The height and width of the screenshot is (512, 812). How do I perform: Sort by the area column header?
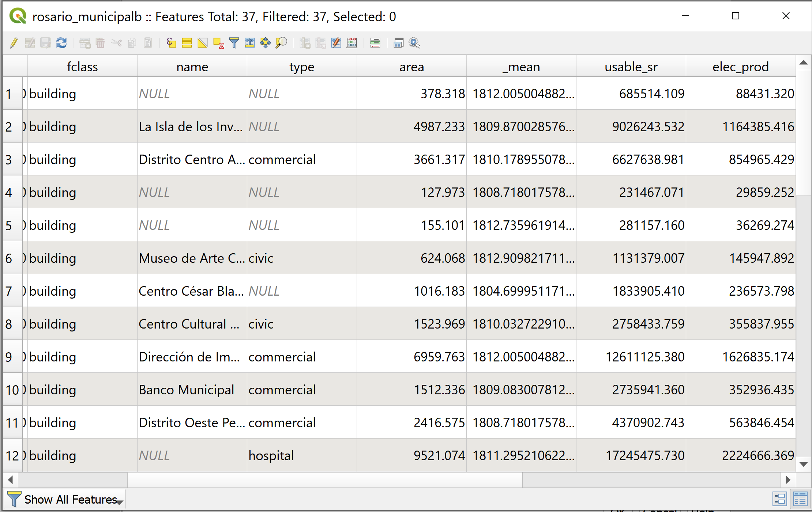tap(411, 67)
